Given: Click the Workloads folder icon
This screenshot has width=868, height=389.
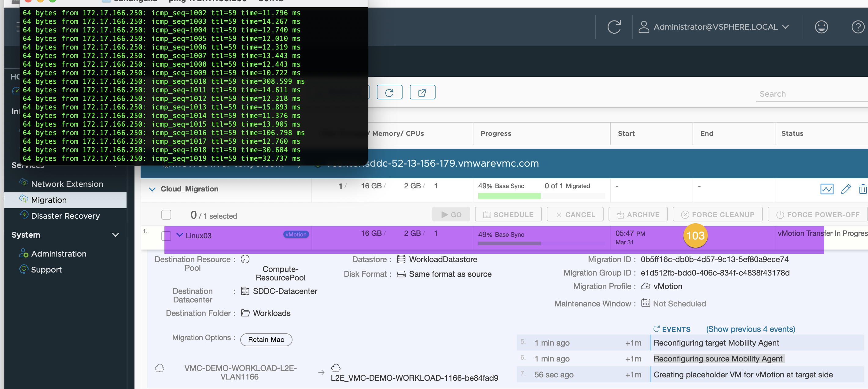Looking at the screenshot, I should tap(245, 313).
